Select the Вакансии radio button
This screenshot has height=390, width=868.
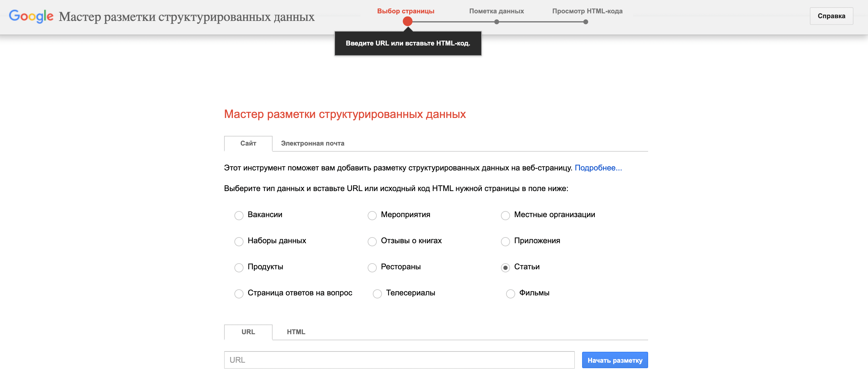pyautogui.click(x=239, y=215)
